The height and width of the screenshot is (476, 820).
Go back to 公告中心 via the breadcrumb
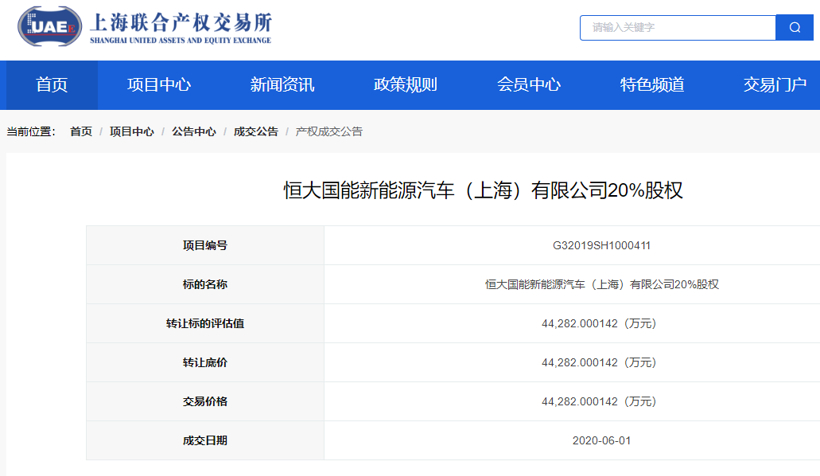[194, 131]
